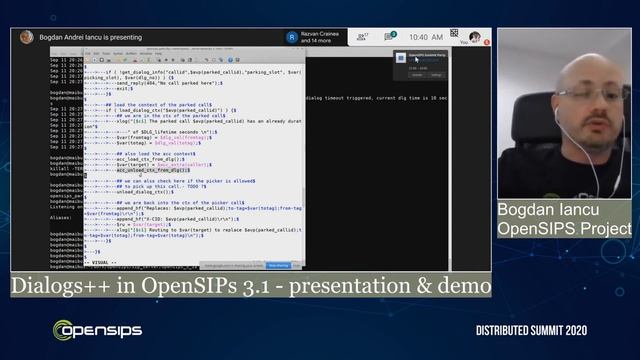Viewport: 640px width, 360px height.
Task: Open the chat panel with unread badge
Action: [389, 36]
